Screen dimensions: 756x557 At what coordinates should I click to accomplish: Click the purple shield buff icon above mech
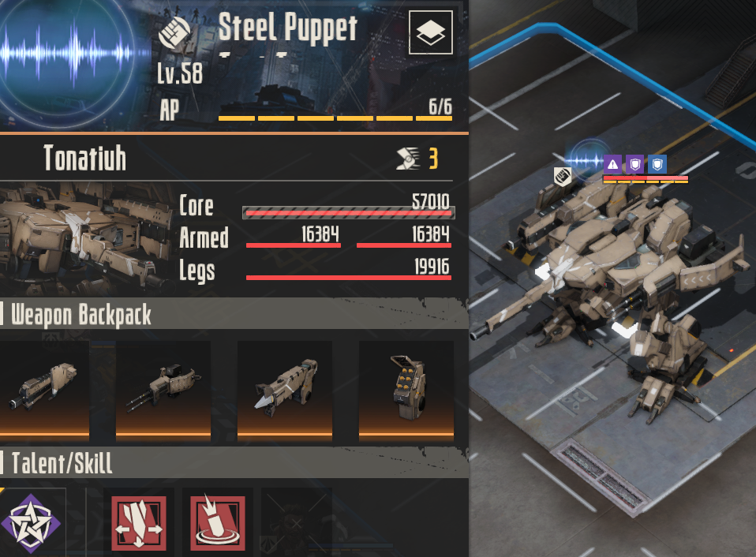(x=635, y=164)
